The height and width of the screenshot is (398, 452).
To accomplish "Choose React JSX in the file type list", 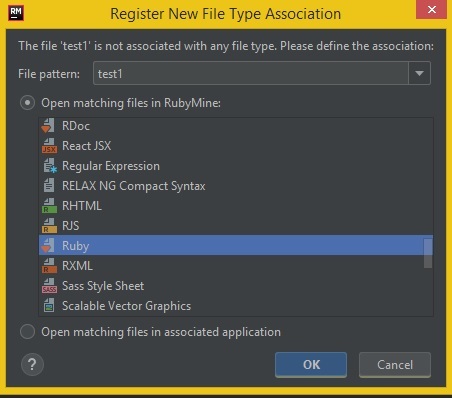I will 236,146.
